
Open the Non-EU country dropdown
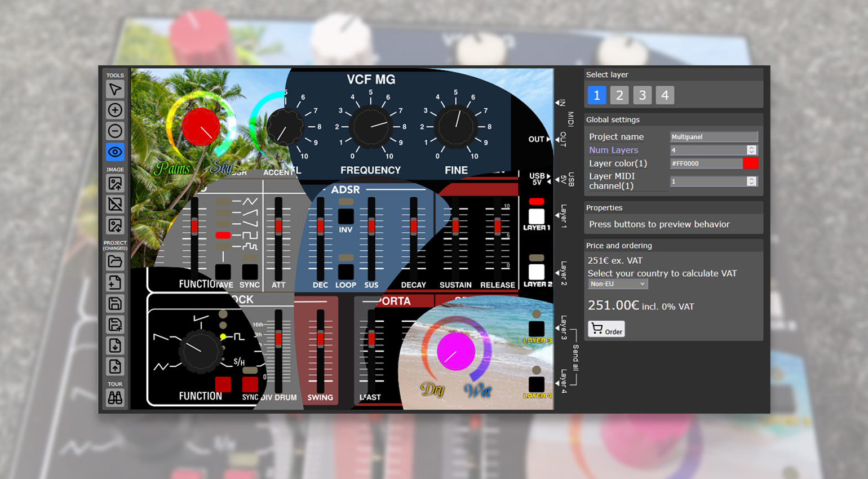[x=618, y=284]
